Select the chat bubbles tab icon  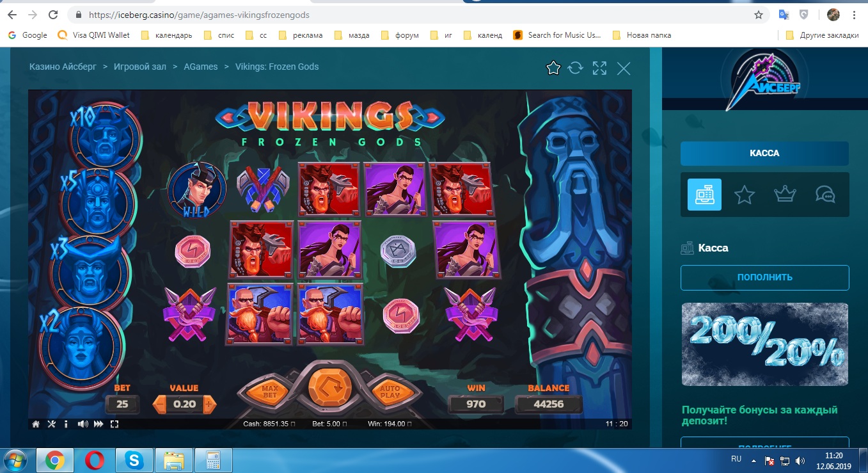(x=825, y=195)
